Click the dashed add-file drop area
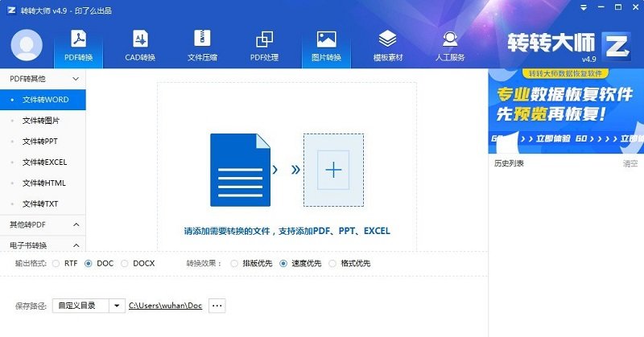The width and height of the screenshot is (644, 337). click(333, 170)
